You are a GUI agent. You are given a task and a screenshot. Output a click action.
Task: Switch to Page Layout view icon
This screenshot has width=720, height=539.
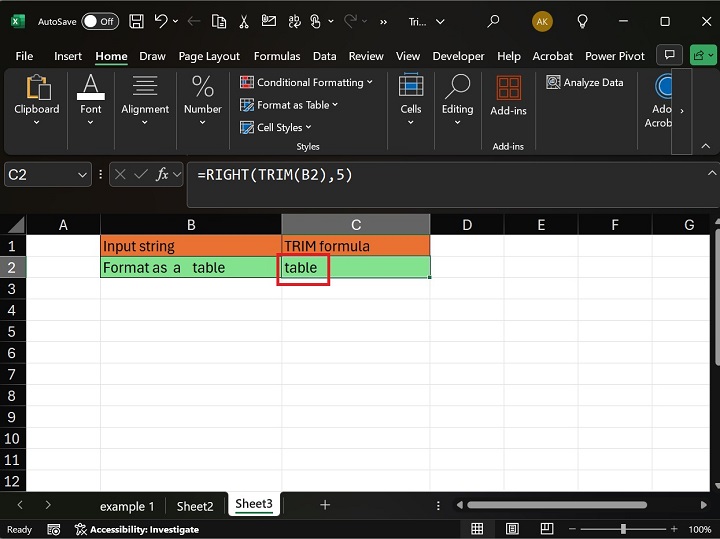pyautogui.click(x=511, y=529)
